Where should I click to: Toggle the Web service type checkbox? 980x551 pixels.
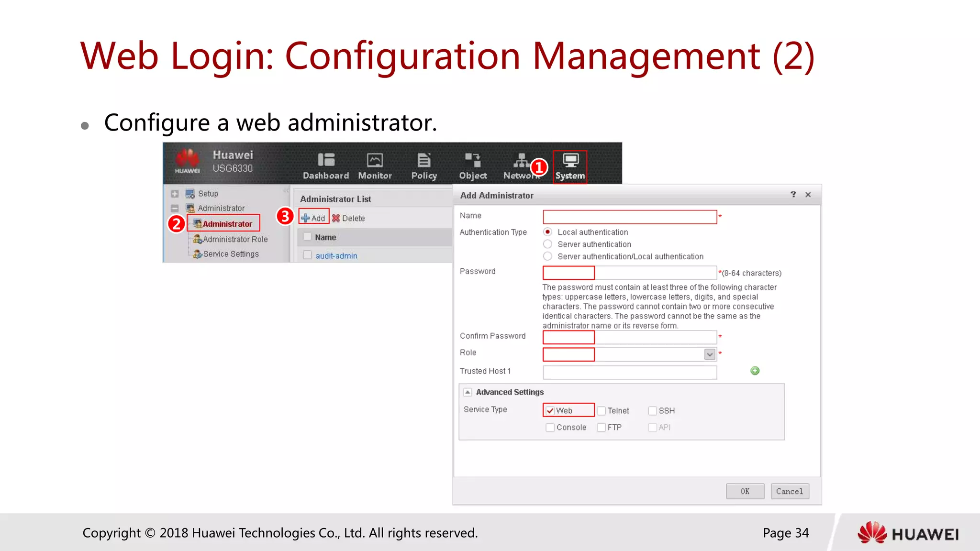(x=550, y=411)
